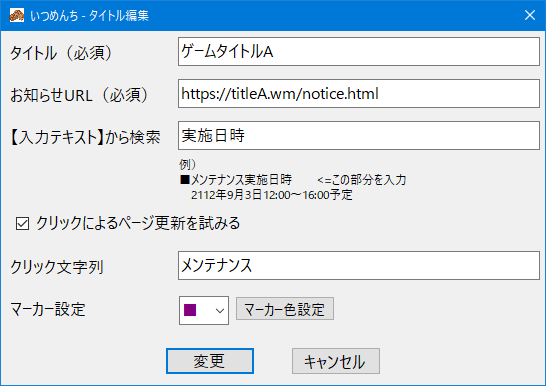Click example text ■メンテナンス実施日時
Viewport: 546px width, 386px height.
(x=236, y=180)
